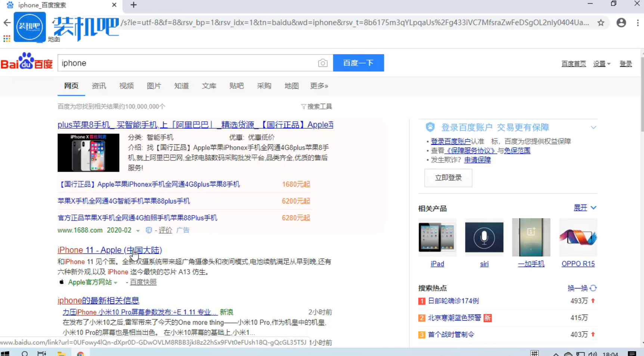The height and width of the screenshot is (356, 644).
Task: Open the Chrome three-dot menu
Action: [638, 23]
